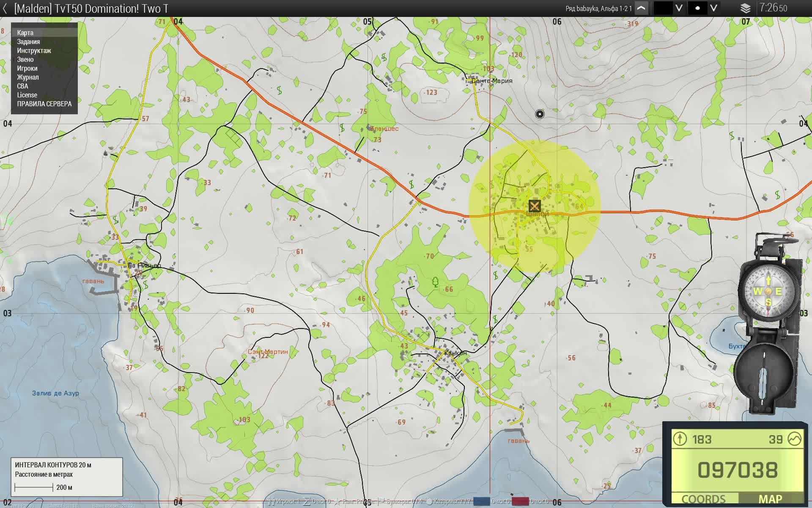Click the Канкон town label
Screen dimensions: 812x508
tap(455, 353)
